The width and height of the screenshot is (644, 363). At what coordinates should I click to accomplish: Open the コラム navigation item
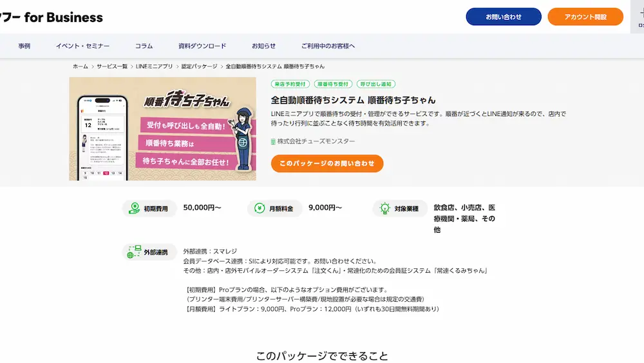coord(144,46)
